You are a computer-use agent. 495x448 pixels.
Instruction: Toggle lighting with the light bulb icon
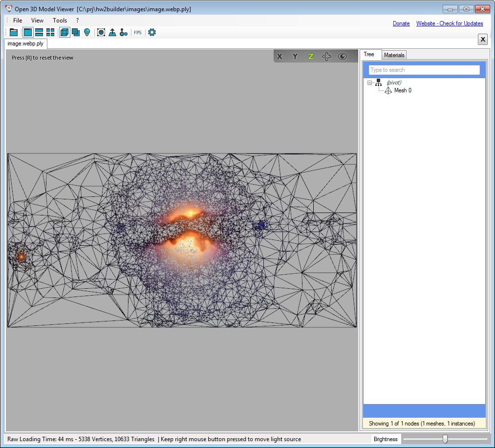(87, 32)
